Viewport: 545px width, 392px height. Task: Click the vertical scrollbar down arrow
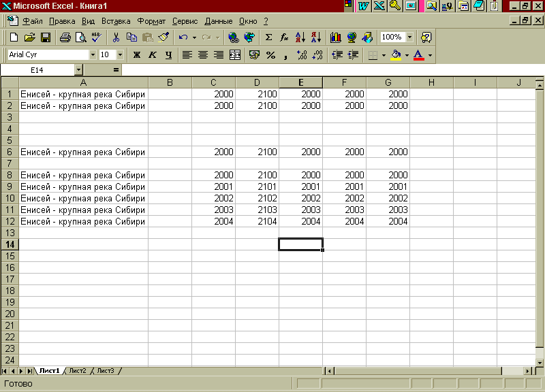tap(540, 363)
